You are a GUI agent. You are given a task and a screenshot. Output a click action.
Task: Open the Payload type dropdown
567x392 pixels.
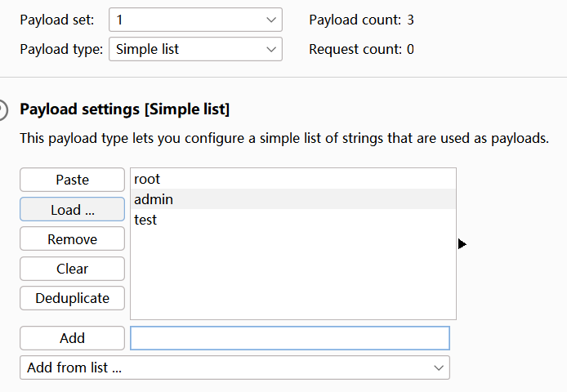[x=195, y=49]
